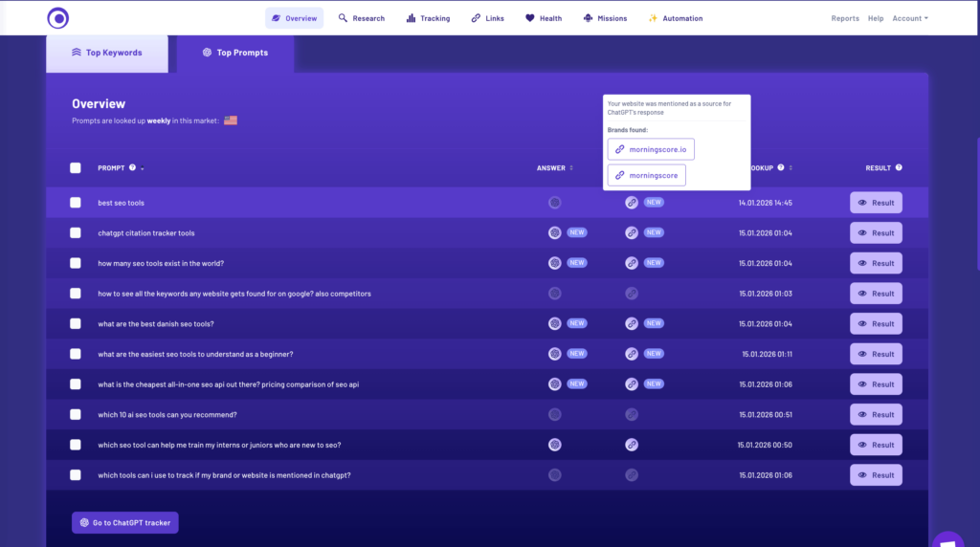Click the link icon in best seo tools row
This screenshot has height=547, width=980.
point(632,203)
